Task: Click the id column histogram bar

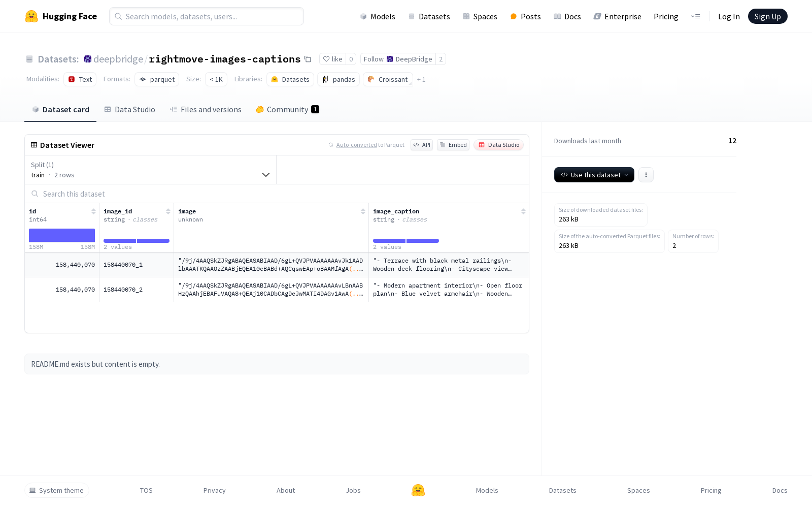Action: pyautogui.click(x=62, y=235)
